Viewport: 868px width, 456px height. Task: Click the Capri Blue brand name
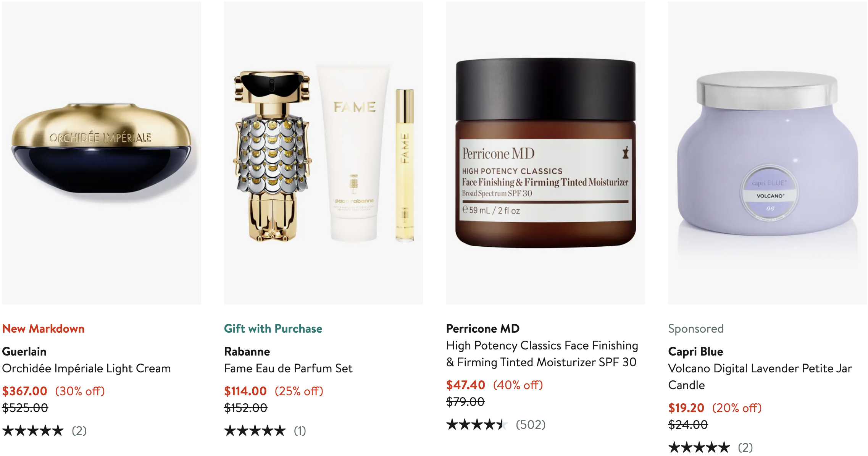(695, 351)
